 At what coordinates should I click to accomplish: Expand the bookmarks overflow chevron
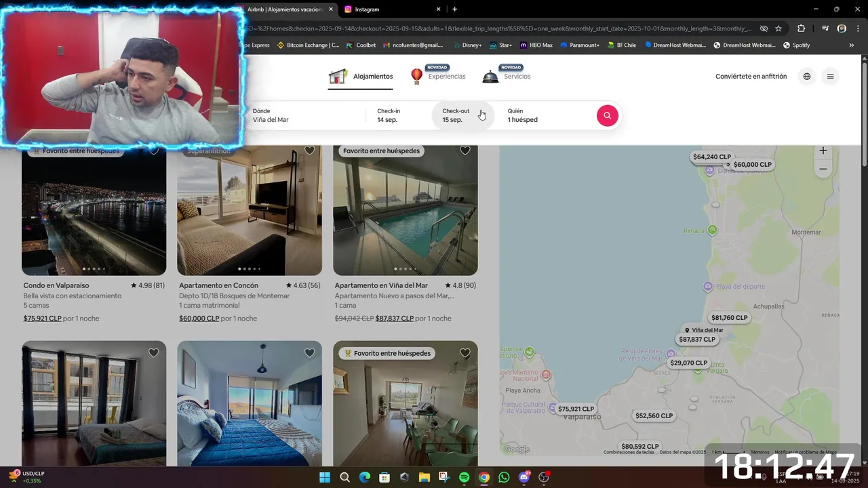852,45
